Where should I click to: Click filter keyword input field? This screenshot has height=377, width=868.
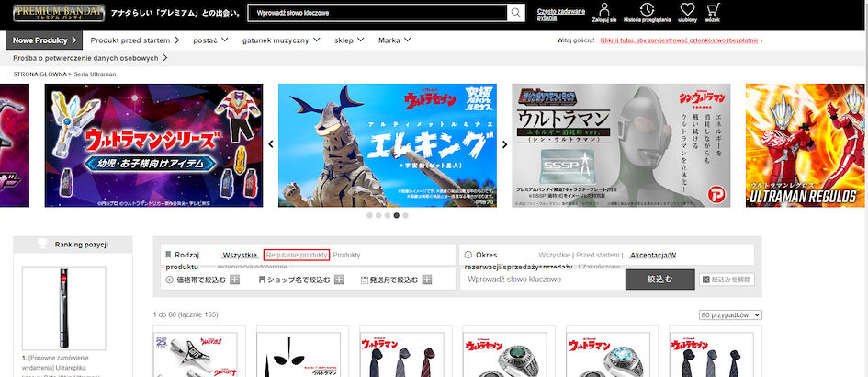tap(543, 280)
